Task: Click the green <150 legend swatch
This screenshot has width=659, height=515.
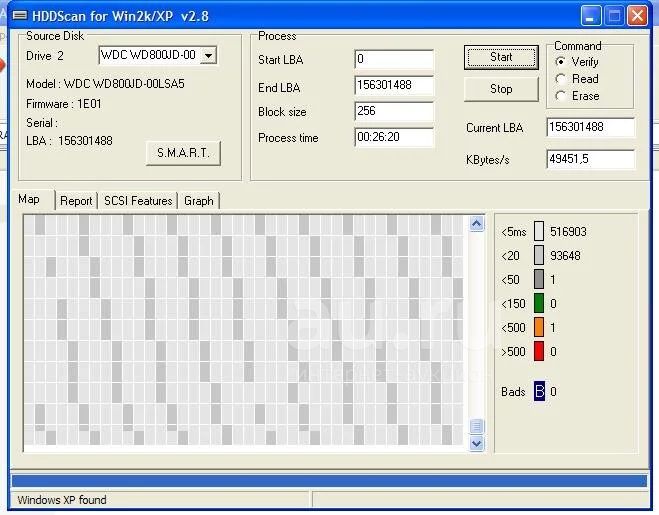Action: pyautogui.click(x=539, y=303)
